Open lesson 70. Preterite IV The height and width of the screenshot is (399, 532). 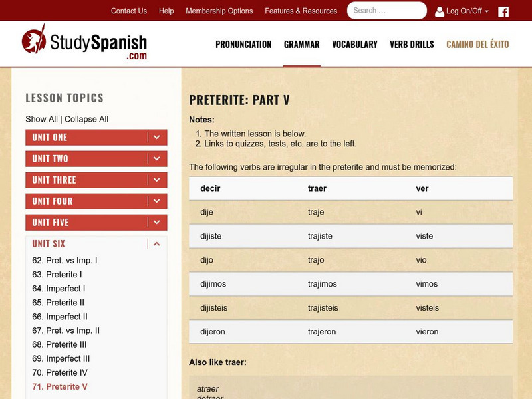pos(60,372)
